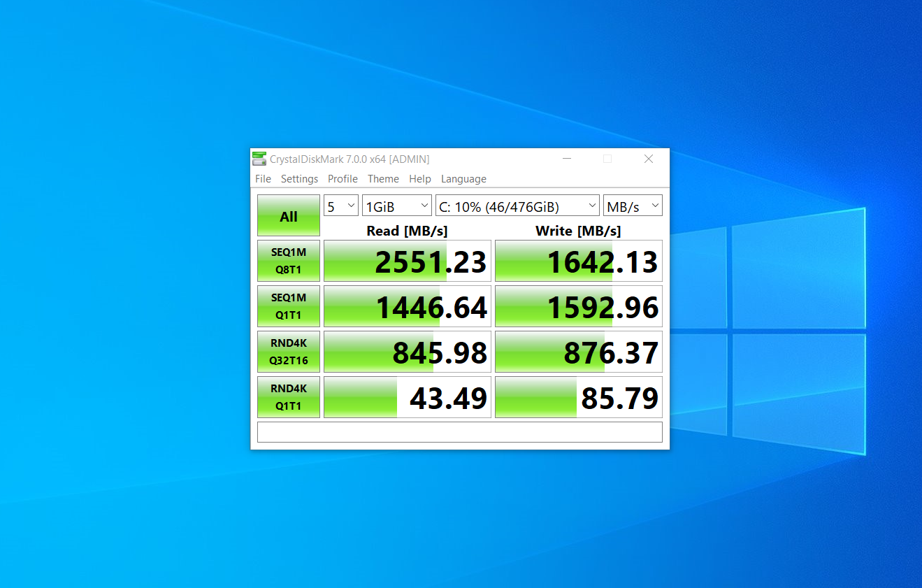Start the SEQ1M Q8T1 test

click(x=289, y=261)
